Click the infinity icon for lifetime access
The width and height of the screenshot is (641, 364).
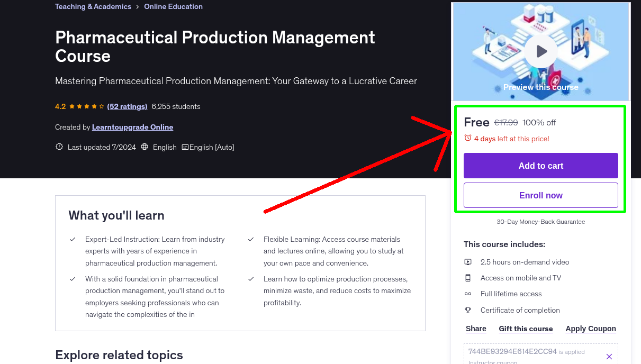tap(468, 294)
